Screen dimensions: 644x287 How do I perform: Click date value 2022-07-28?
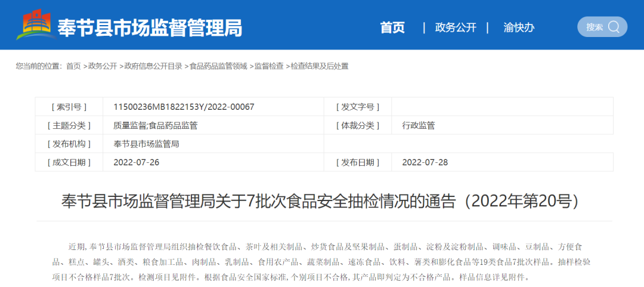pyautogui.click(x=425, y=162)
